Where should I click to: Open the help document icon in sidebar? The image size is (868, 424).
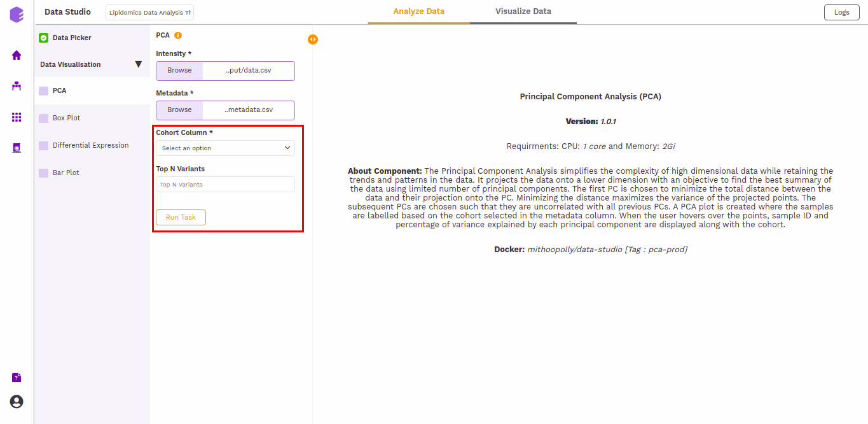[17, 378]
